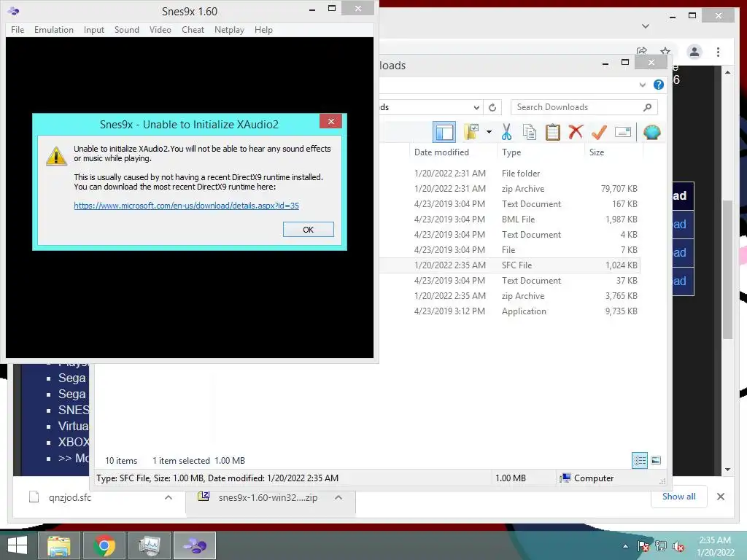Viewport: 747px width, 560px height.
Task: Click Show all downloads
Action: (679, 496)
